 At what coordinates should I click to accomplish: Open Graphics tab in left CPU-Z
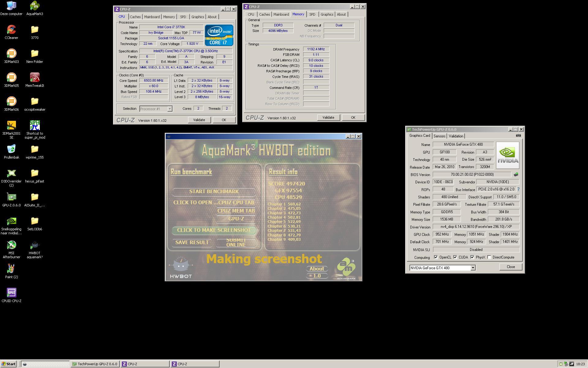(198, 17)
